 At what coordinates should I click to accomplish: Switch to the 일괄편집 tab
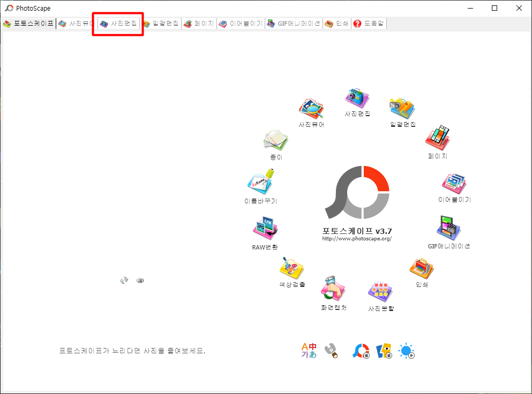(x=161, y=24)
